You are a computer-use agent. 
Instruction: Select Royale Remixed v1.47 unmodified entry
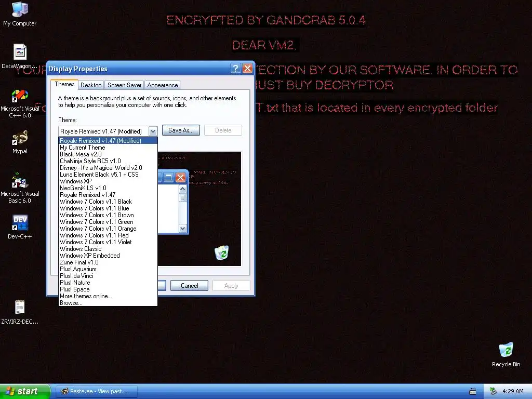point(108,195)
